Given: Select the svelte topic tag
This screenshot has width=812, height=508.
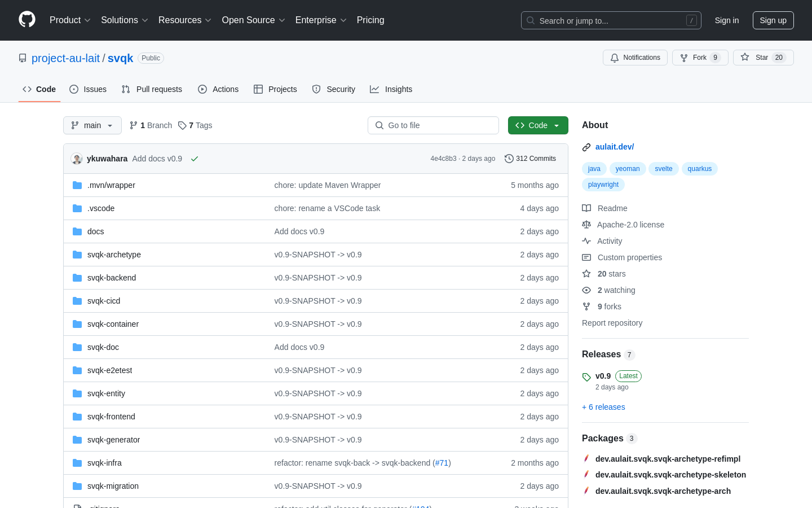Looking at the screenshot, I should [664, 169].
